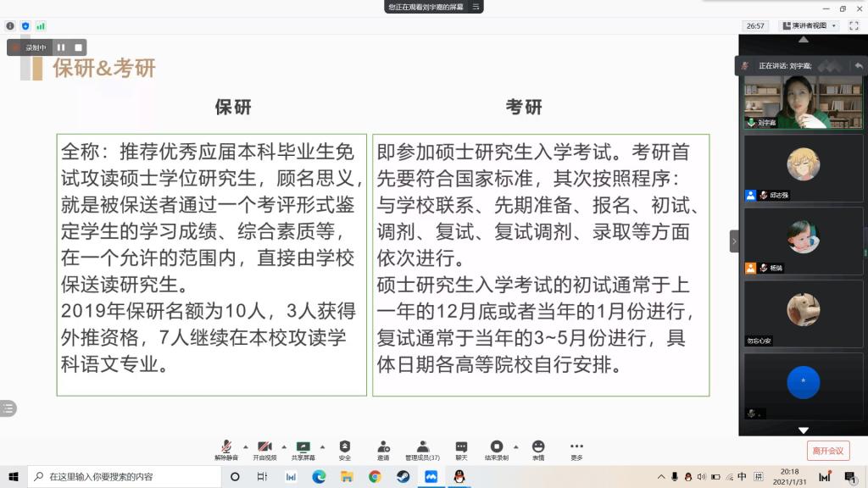868x488 pixels.
Task: Click the 离开会议 leave meeting button
Action: pos(827,451)
